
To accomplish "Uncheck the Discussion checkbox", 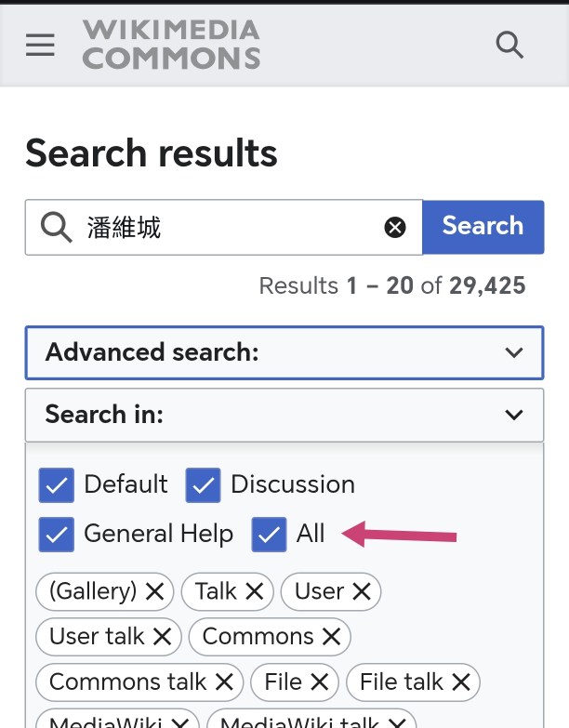I will click(203, 485).
